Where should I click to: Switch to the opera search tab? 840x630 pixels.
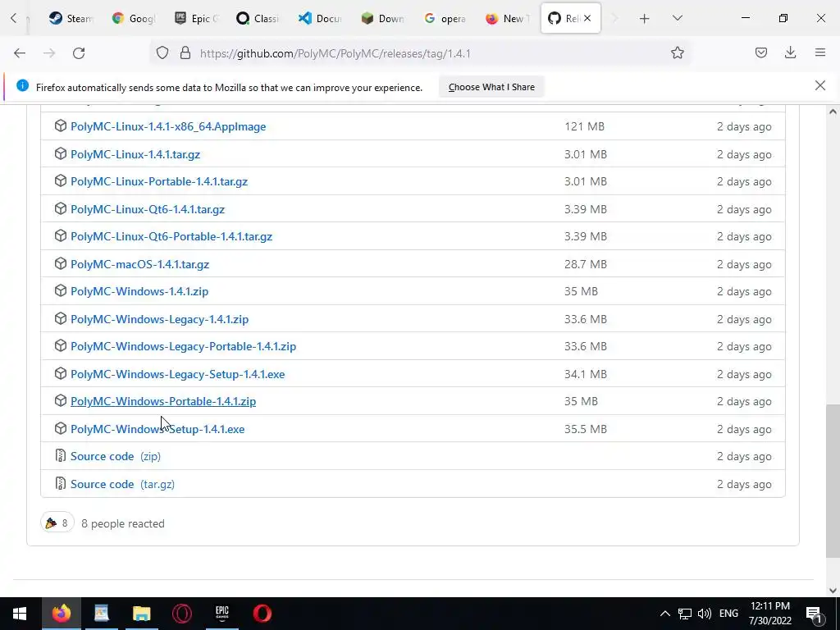tap(445, 18)
